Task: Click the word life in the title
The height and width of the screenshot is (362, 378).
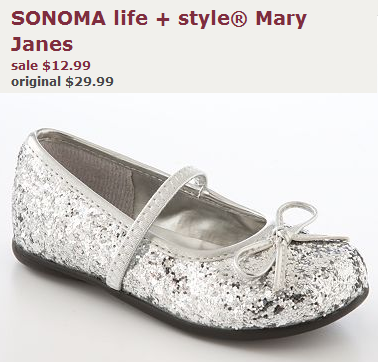Action: [130, 19]
